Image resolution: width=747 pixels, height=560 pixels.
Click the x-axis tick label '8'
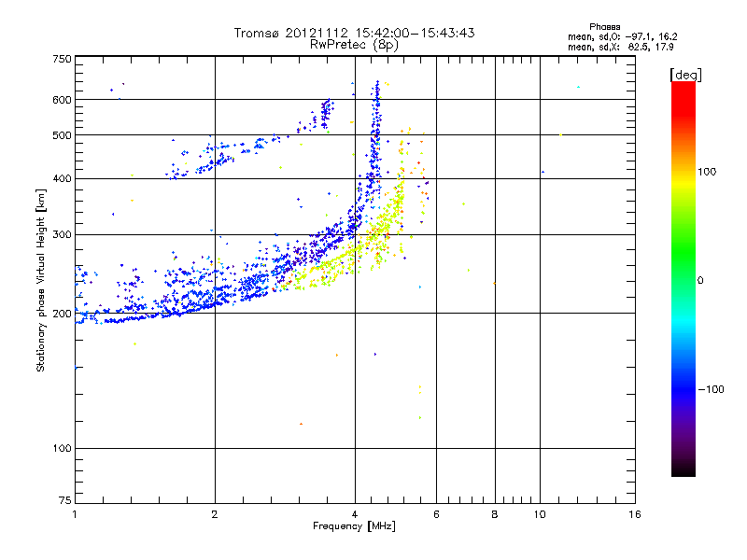[x=495, y=514]
